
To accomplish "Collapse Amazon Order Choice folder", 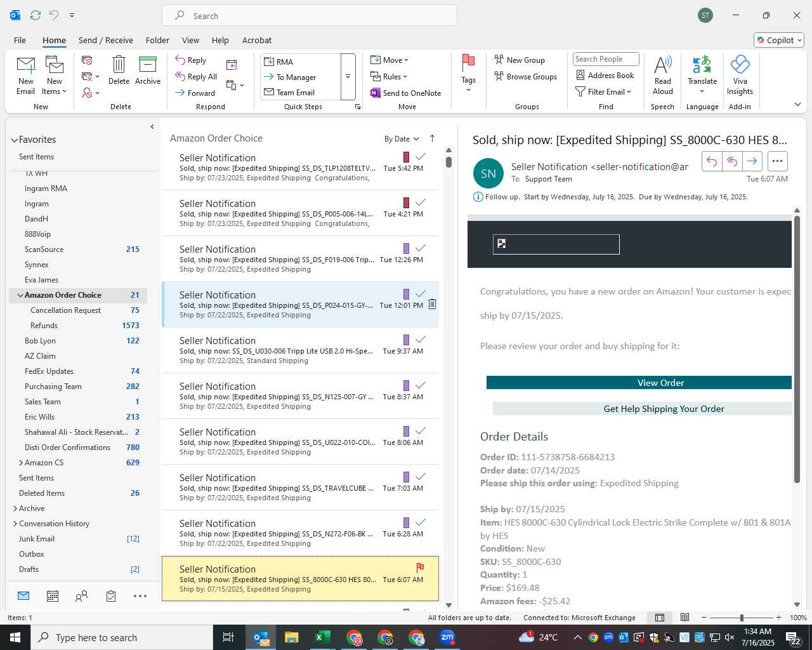I will [x=20, y=295].
